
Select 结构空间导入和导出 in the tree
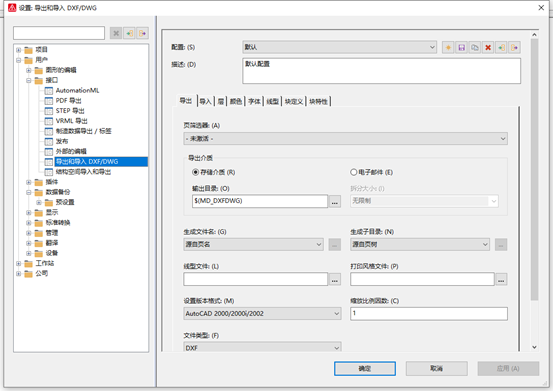83,172
